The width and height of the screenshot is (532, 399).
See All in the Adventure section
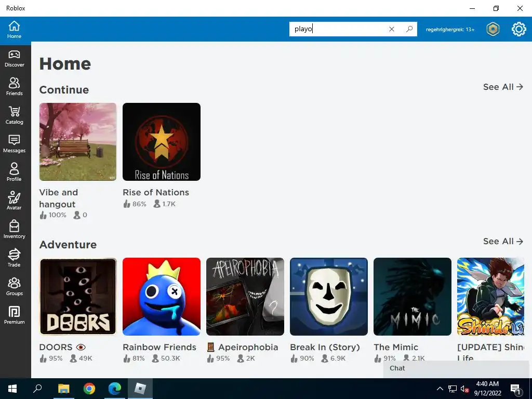[503, 241]
